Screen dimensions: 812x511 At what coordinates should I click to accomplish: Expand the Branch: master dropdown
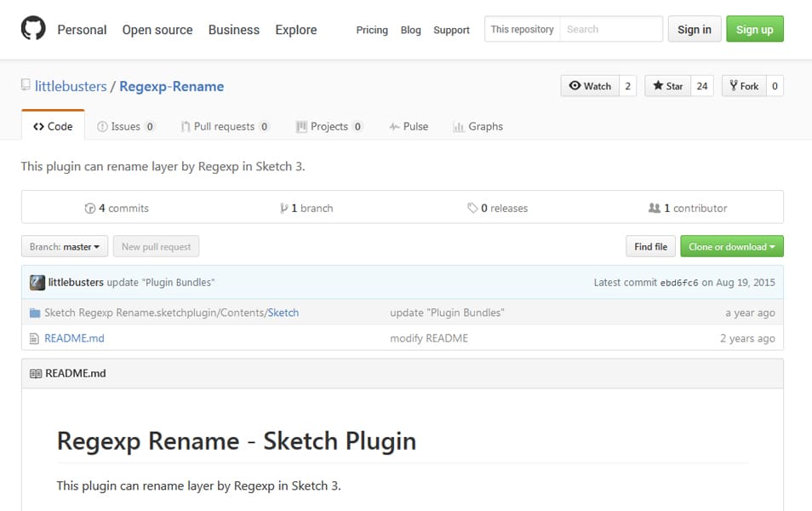pyautogui.click(x=64, y=246)
